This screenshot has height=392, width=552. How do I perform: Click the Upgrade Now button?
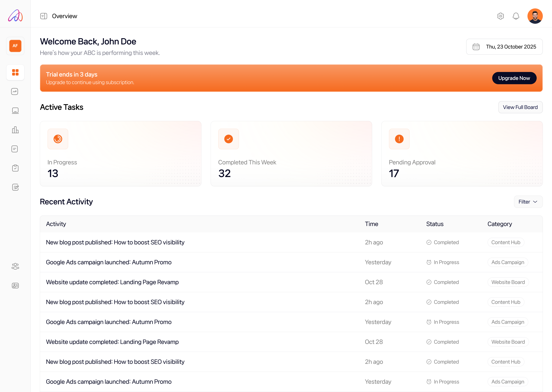[514, 78]
